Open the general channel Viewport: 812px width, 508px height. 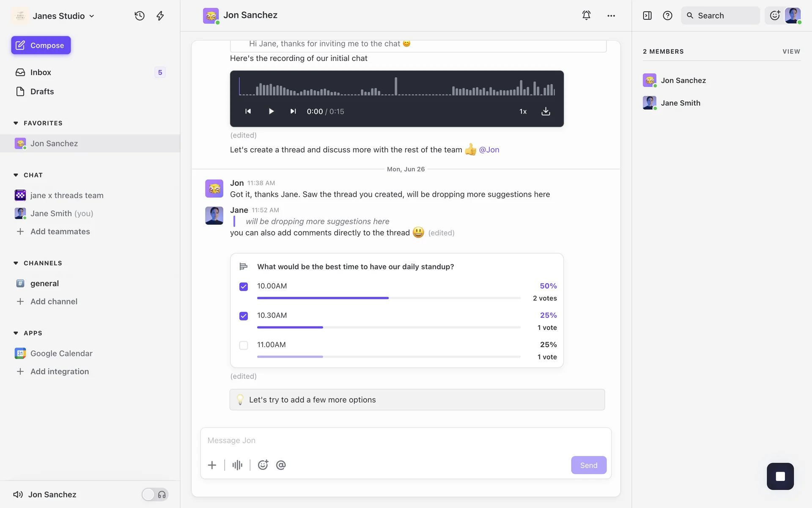(44, 284)
